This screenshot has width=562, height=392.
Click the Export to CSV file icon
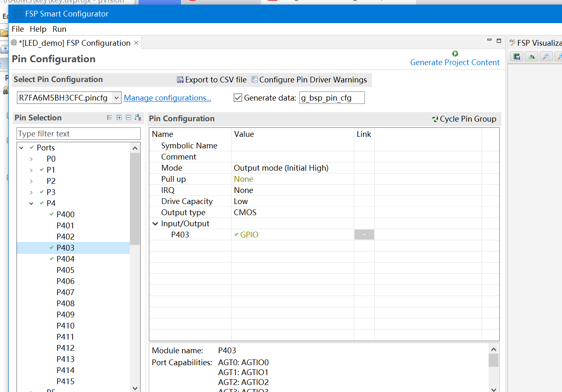pos(180,80)
